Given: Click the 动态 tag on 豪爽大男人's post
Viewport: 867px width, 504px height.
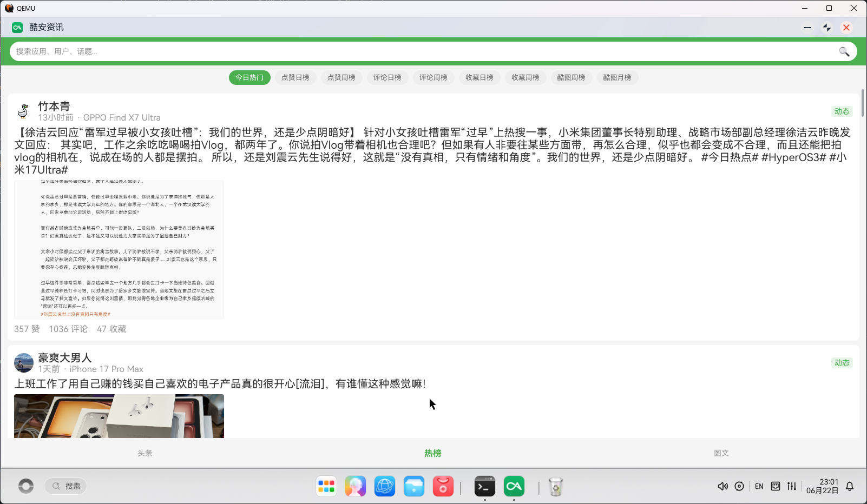Looking at the screenshot, I should (842, 363).
